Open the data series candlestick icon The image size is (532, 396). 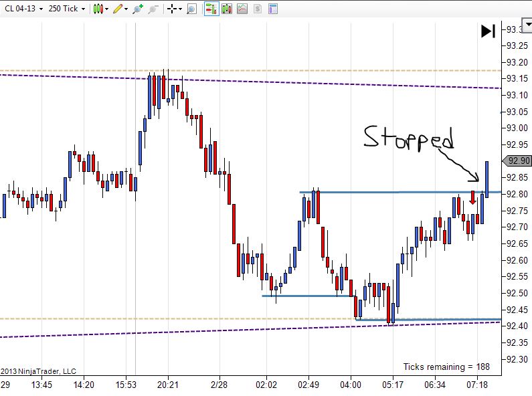(227, 9)
